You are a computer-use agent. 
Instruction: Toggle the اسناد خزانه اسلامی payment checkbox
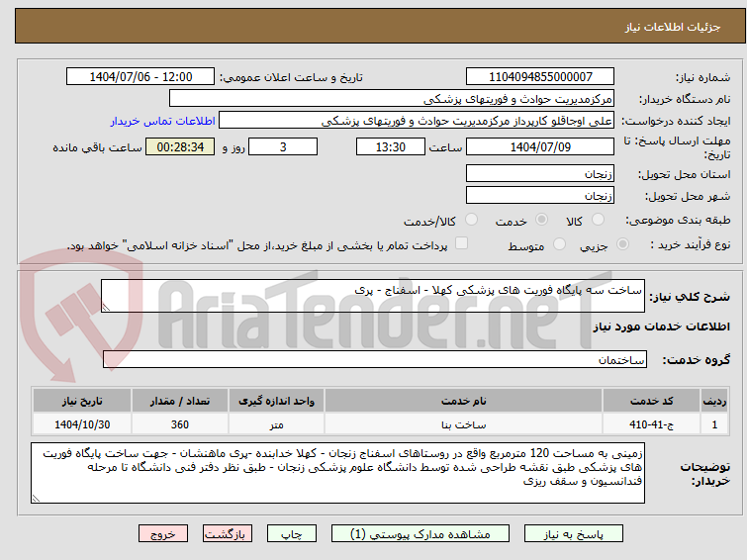(461, 243)
